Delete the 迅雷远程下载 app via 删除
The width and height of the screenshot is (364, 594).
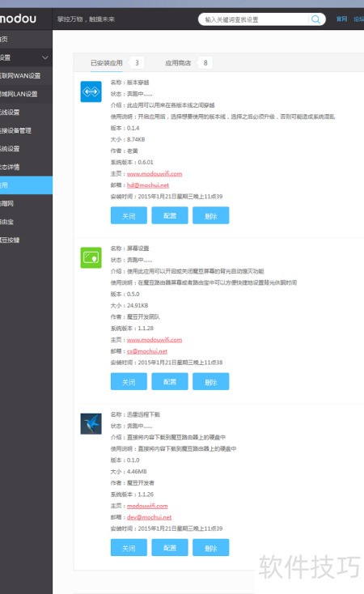[210, 547]
